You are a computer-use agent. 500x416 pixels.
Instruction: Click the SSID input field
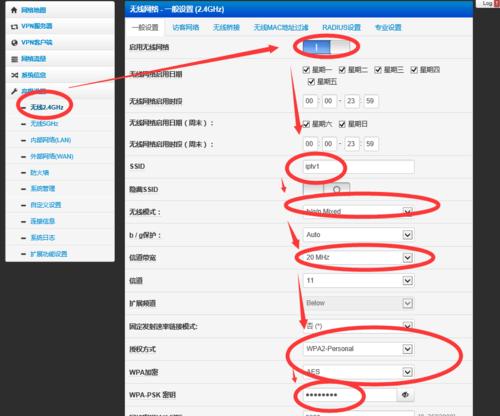coord(358,167)
